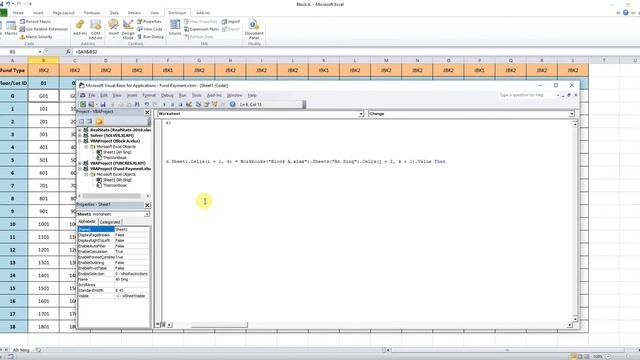Image resolution: width=640 pixels, height=360 pixels.
Task: Open the Worksheet object dropdown
Action: click(x=361, y=114)
